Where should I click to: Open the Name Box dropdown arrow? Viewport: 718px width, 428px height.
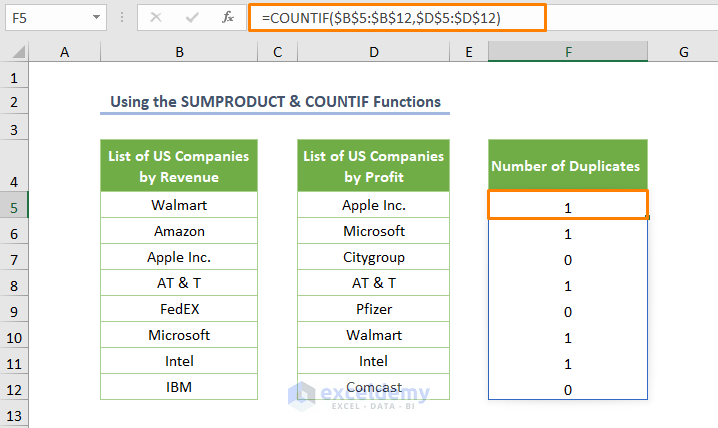(96, 18)
